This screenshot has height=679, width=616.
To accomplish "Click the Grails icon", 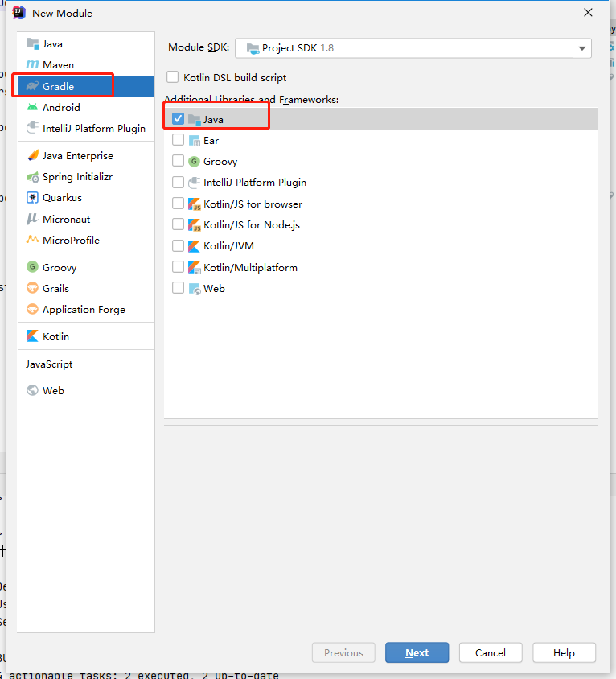I will [32, 288].
